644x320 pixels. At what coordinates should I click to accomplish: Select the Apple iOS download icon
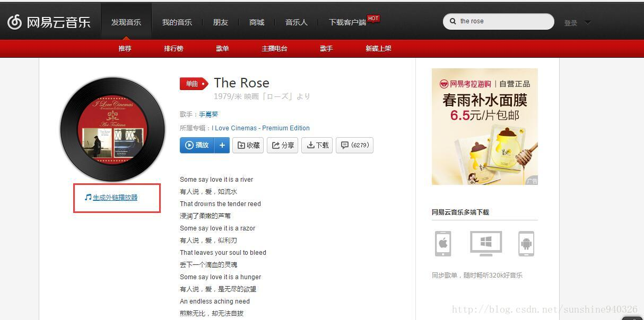tap(443, 243)
